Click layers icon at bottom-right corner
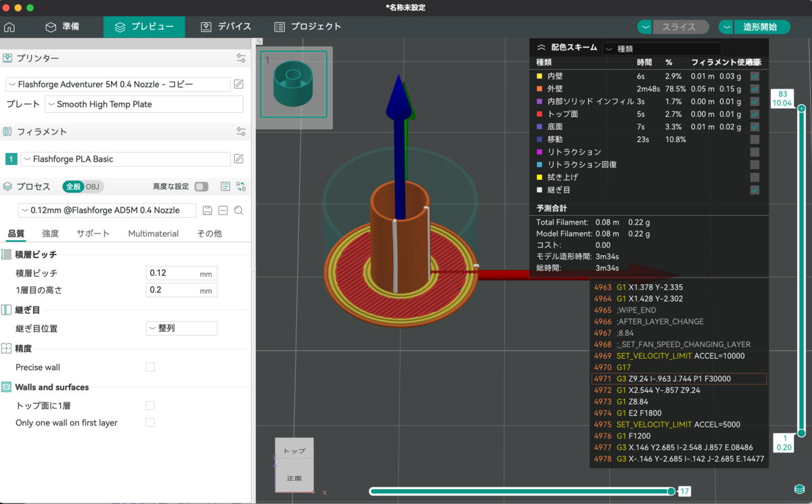812x504 pixels. (799, 489)
